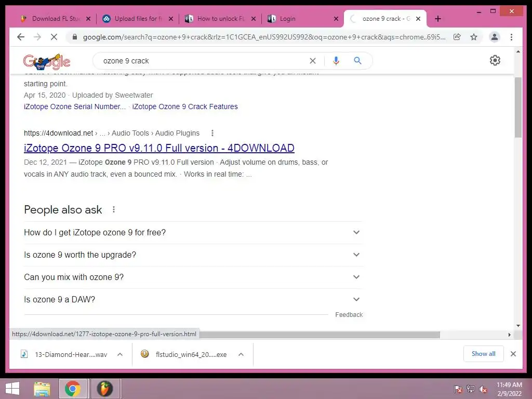Open File Explorer from the taskbar
Viewport: 532px width, 399px height.
tap(42, 389)
